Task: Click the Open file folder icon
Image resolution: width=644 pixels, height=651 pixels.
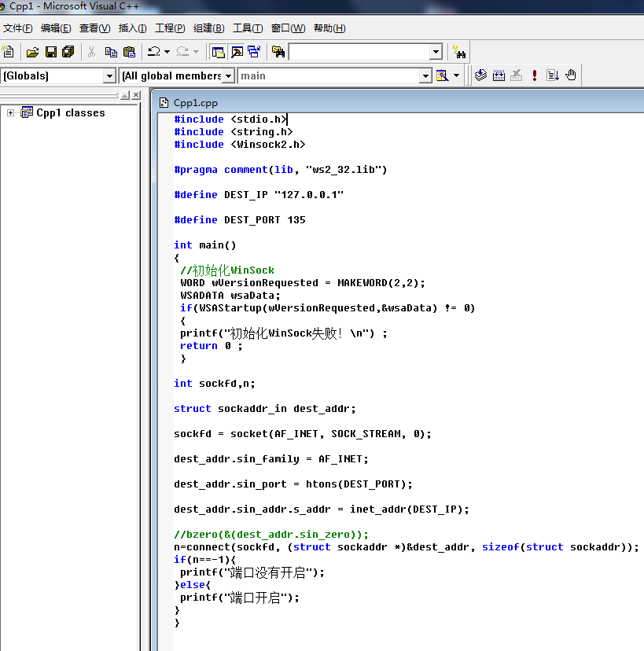Action: pos(32,52)
